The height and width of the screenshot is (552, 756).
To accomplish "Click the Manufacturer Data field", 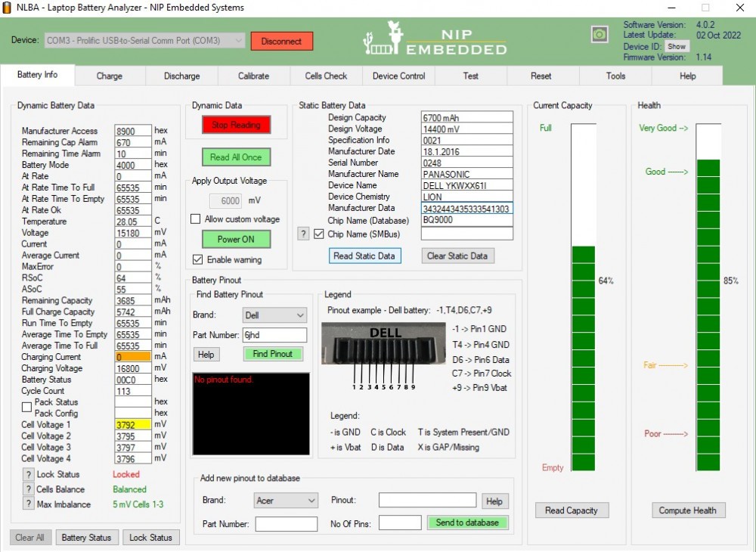I will [466, 208].
